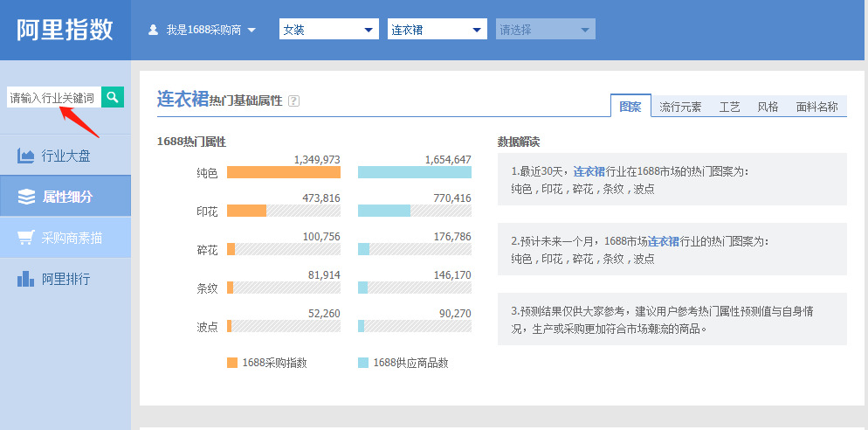Open the 女装 category dropdown
Viewport: 868px width, 430px height.
329,30
